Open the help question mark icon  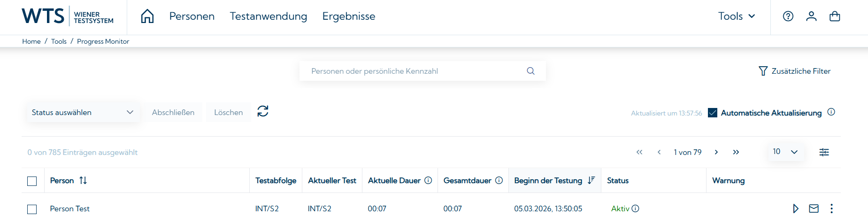pyautogui.click(x=788, y=16)
